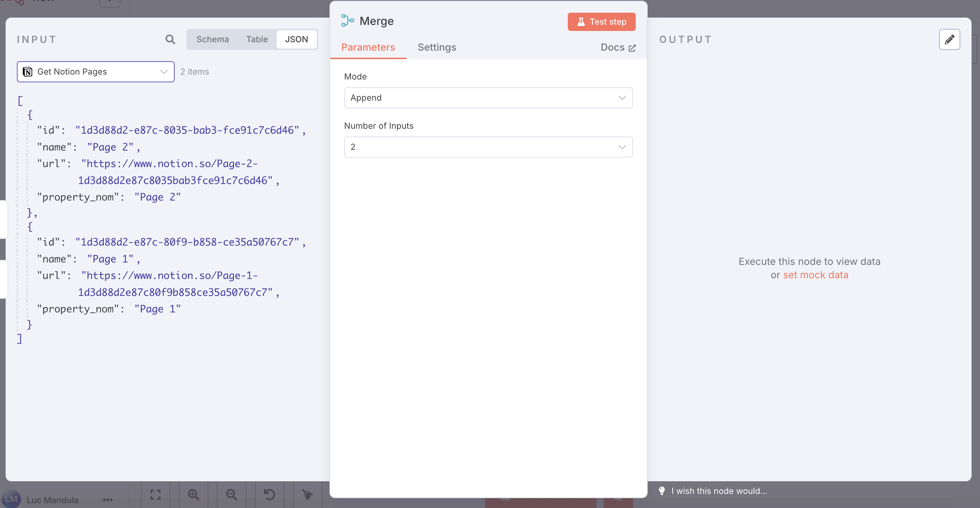The image size is (980, 508).
Task: Switch input view to JSON
Action: (296, 39)
